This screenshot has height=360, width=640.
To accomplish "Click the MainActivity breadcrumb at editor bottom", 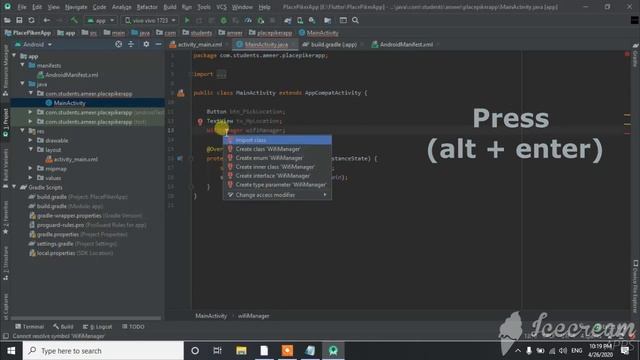I will point(211,316).
